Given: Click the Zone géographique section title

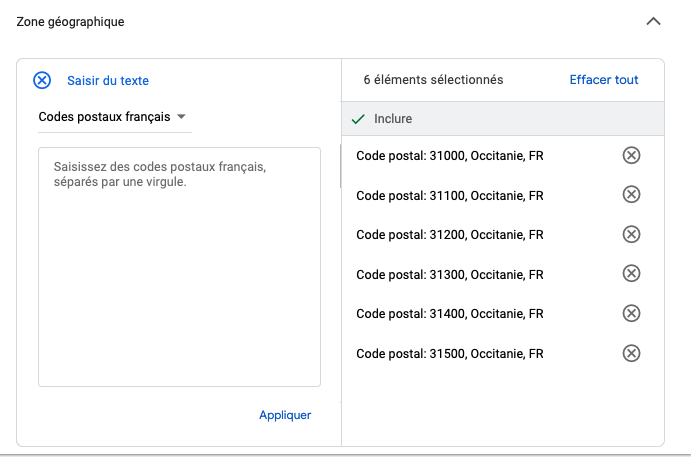Looking at the screenshot, I should tap(71, 22).
